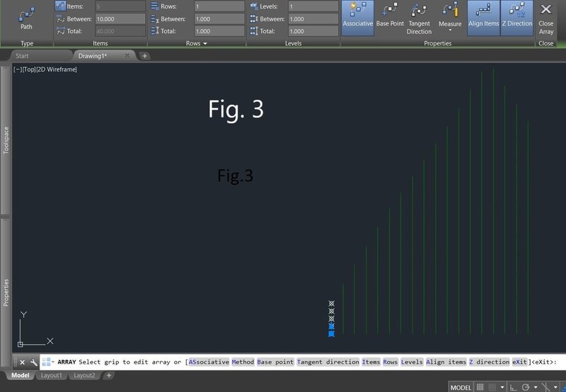The width and height of the screenshot is (566, 392).
Task: Click the Levels count icon
Action: 254,6
